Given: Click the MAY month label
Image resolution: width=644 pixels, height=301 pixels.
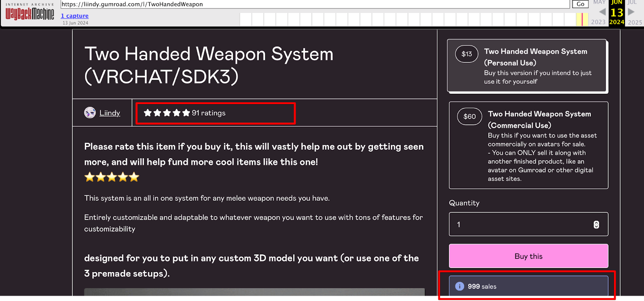Looking at the screenshot, I should point(599,2).
